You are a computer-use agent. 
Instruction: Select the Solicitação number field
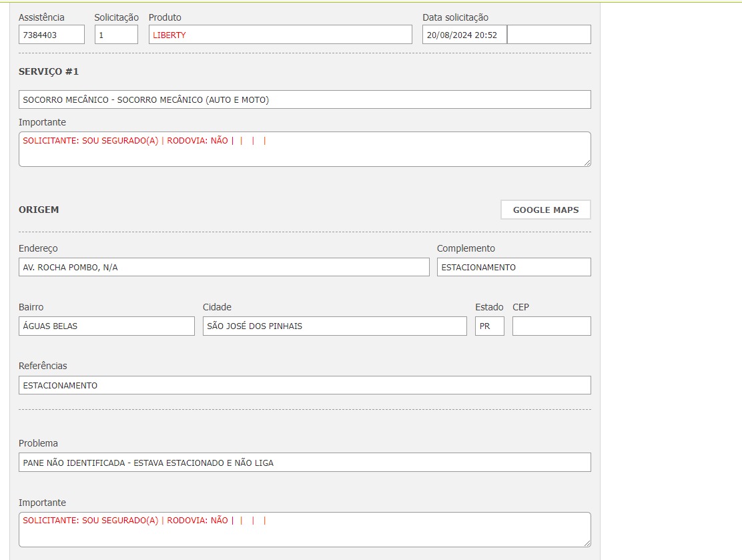(116, 35)
